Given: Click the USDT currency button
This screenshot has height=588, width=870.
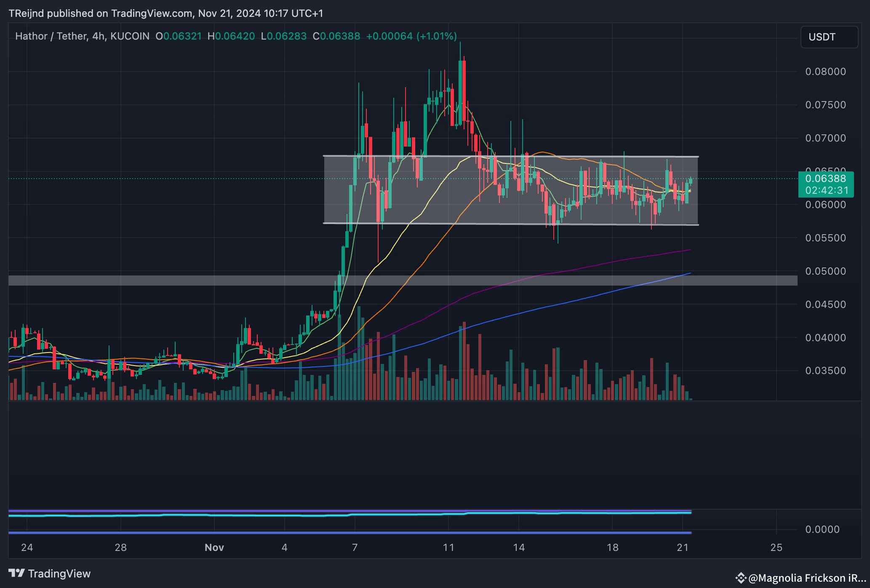Looking at the screenshot, I should coord(829,37).
